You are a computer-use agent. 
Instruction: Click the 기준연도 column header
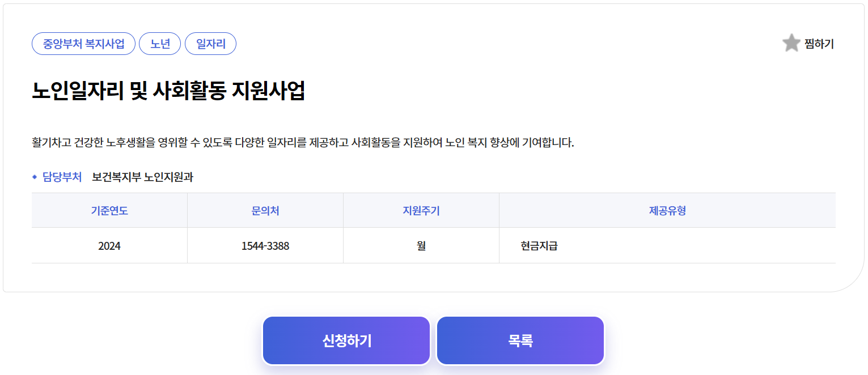[109, 211]
